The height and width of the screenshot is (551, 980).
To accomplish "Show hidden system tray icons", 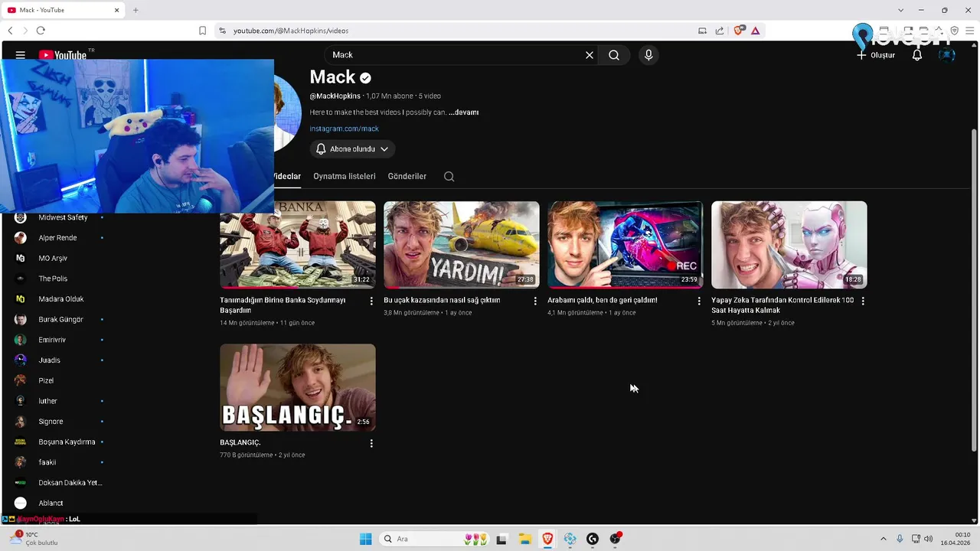I will coord(884,539).
